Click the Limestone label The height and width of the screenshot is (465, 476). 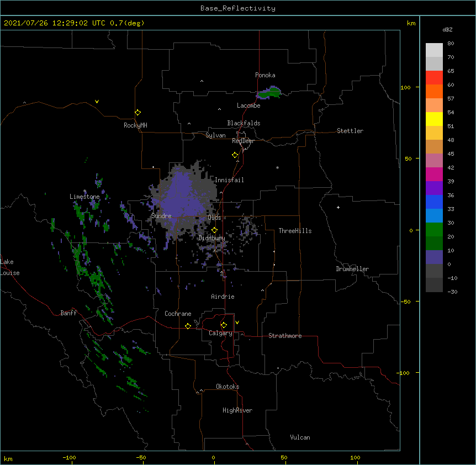[84, 197]
